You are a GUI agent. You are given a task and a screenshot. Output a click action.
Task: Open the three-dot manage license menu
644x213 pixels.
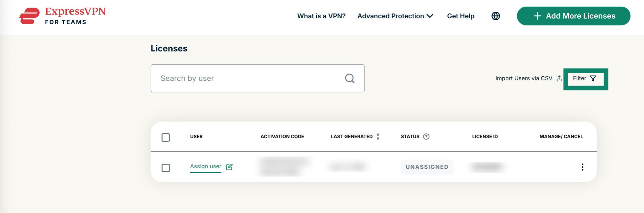(x=582, y=167)
